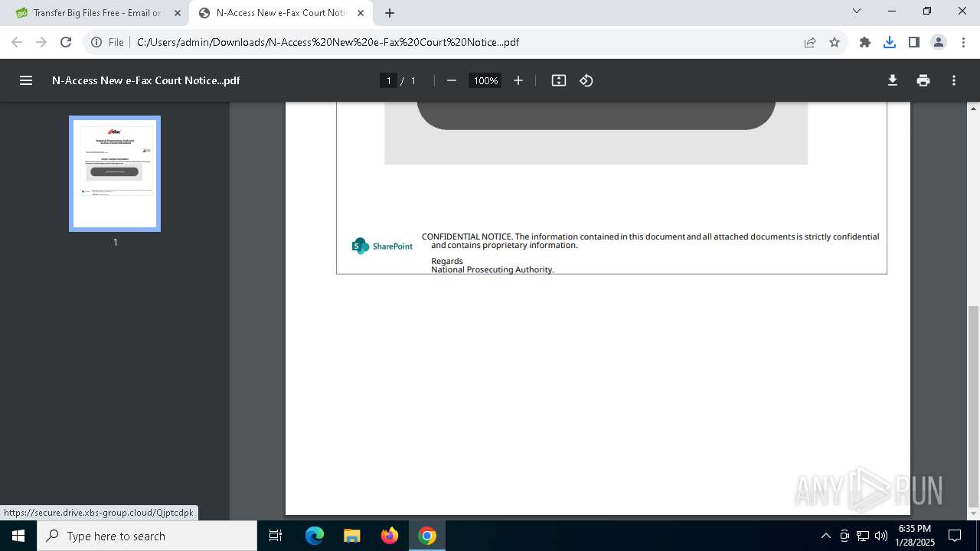Expand the tab search dropdown
980x551 pixels.
tap(857, 11)
